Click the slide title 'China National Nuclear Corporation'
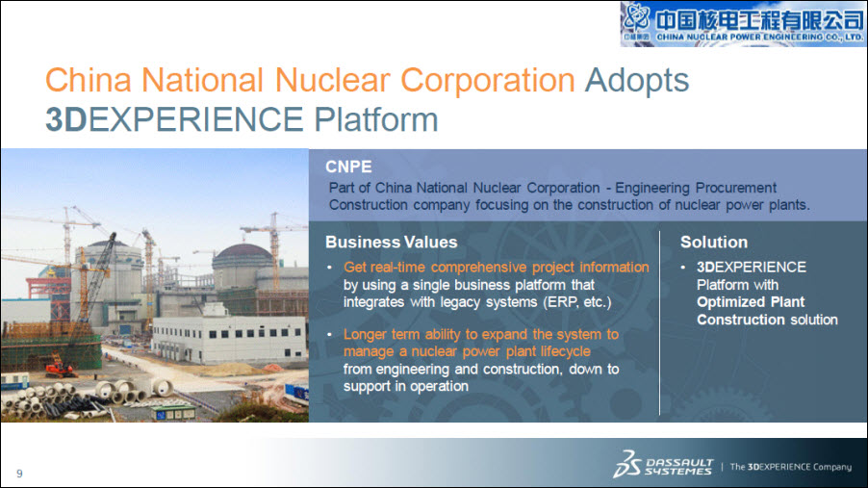The width and height of the screenshot is (868, 488). tap(310, 80)
